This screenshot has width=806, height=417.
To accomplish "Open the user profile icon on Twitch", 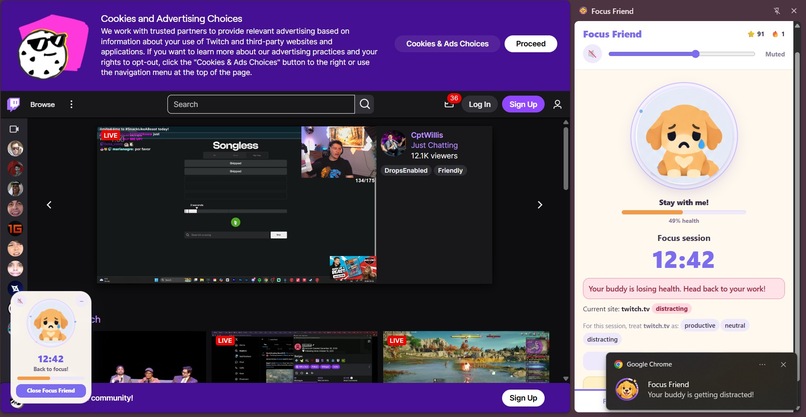I will pyautogui.click(x=557, y=104).
